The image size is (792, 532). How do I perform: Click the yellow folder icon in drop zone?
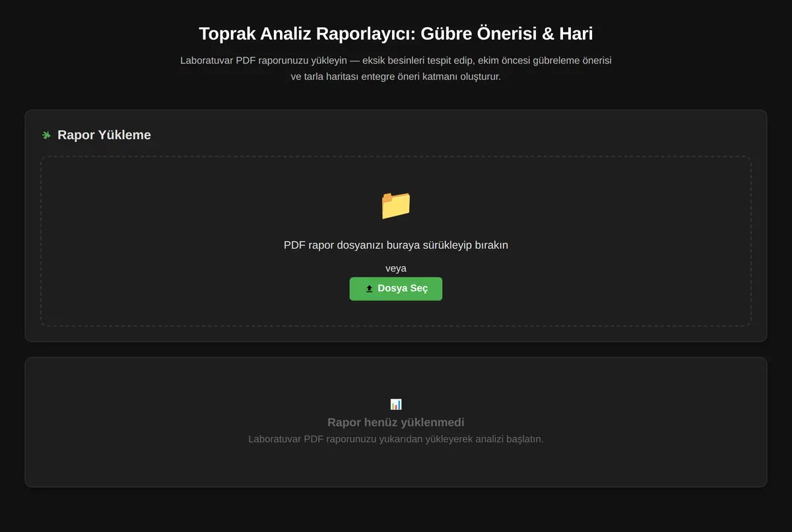point(396,205)
